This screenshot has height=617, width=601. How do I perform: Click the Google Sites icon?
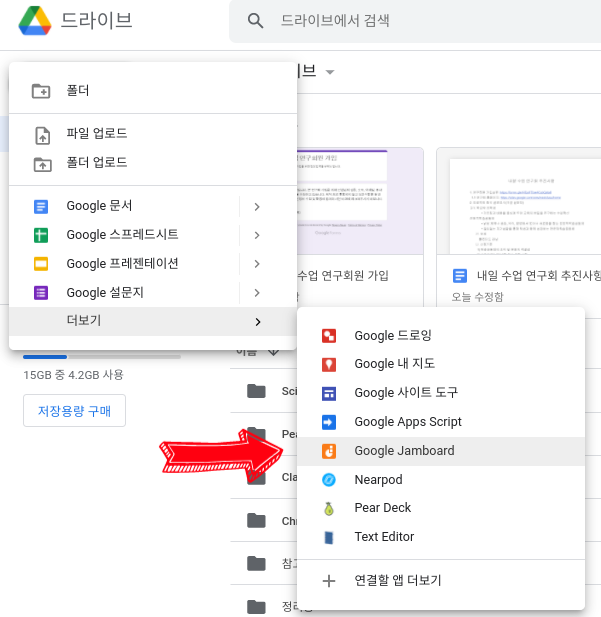click(329, 393)
